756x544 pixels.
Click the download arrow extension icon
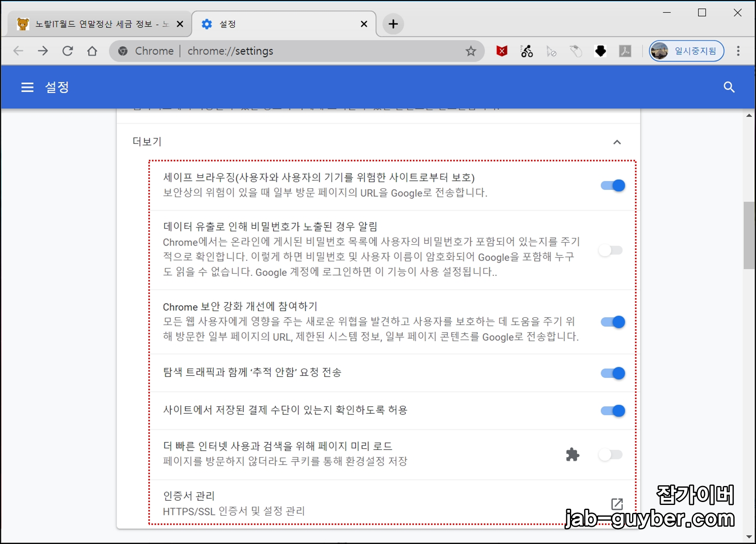click(601, 51)
